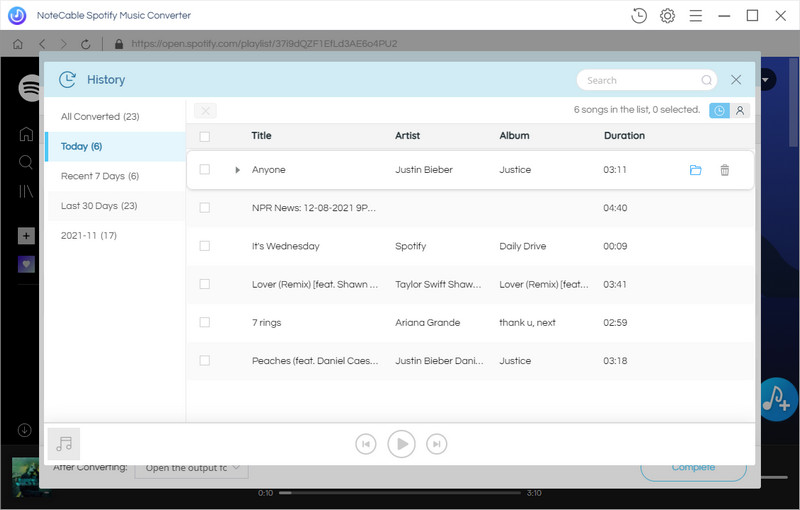Open Spotify user dropdown arrow at top right
The image size is (800, 510).
click(x=765, y=80)
